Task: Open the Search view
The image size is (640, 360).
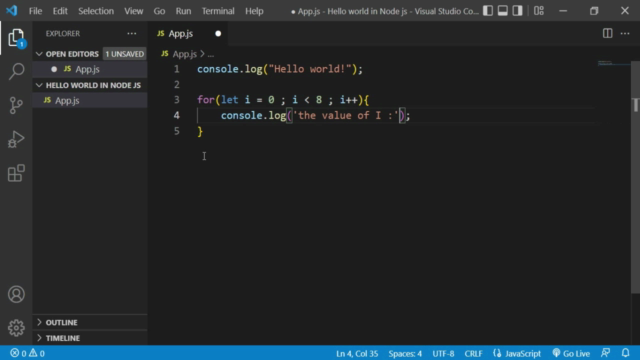Action: 16,71
